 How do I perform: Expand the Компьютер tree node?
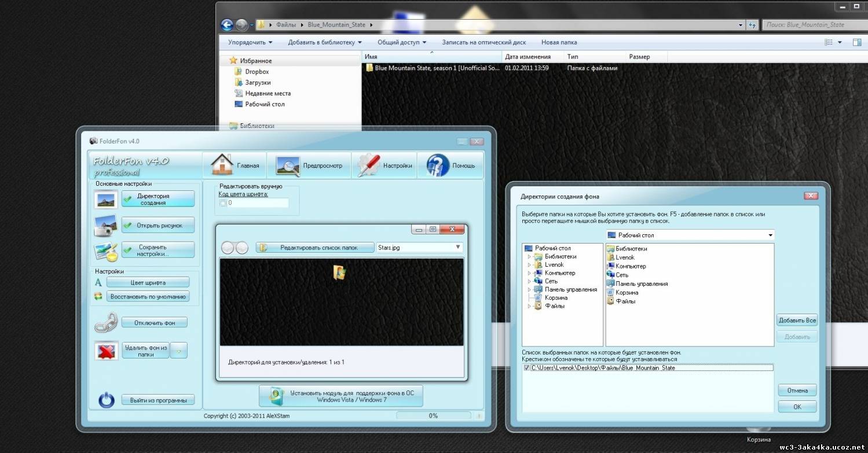click(x=529, y=273)
